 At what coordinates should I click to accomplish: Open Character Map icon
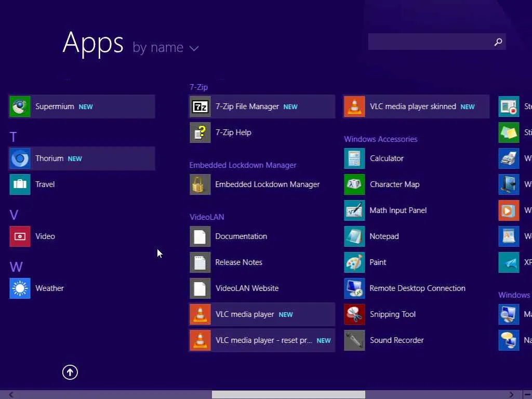(354, 184)
